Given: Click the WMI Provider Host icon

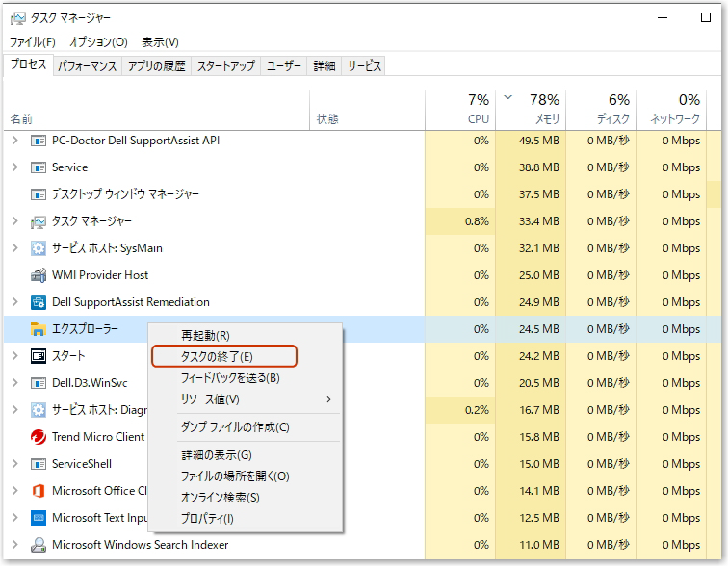Looking at the screenshot, I should click(39, 275).
